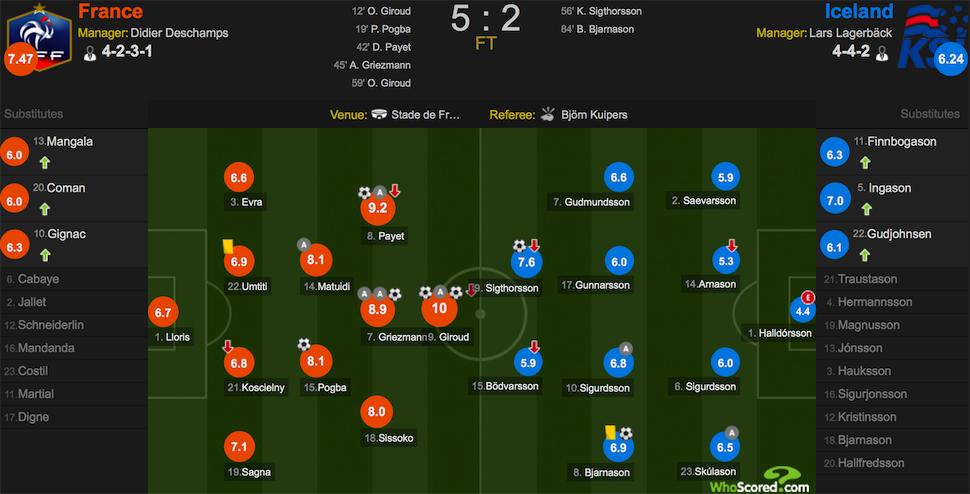The height and width of the screenshot is (494, 970).
Task: Click the referee whistle icon
Action: (x=548, y=114)
